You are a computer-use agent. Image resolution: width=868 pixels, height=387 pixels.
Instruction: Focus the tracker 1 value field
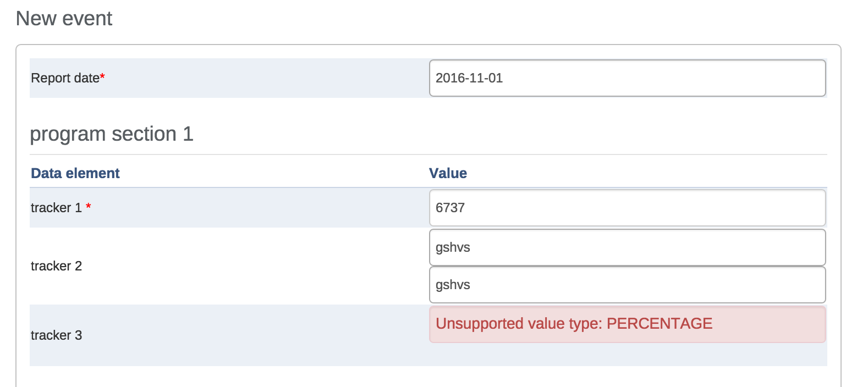[627, 208]
